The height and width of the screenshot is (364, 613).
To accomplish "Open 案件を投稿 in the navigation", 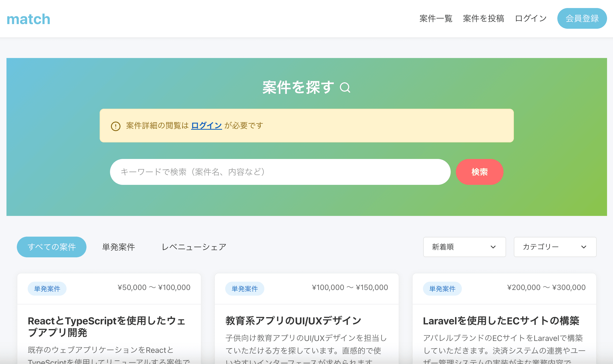I will click(x=484, y=18).
